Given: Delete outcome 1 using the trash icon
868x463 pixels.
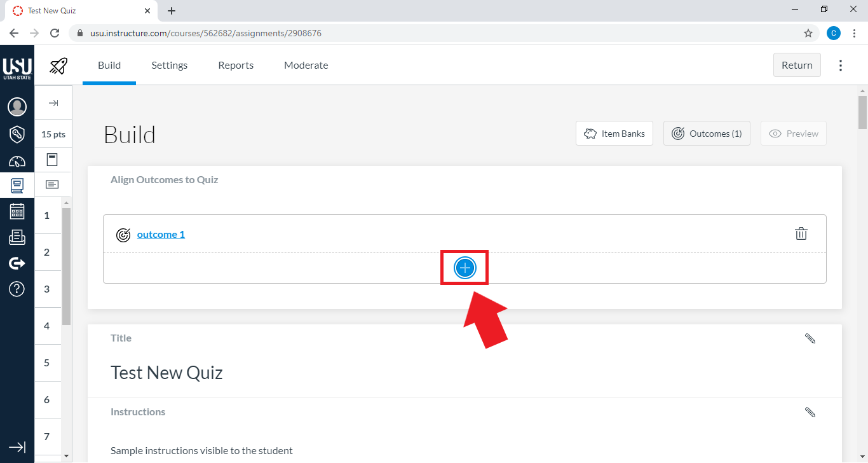Looking at the screenshot, I should tap(801, 233).
